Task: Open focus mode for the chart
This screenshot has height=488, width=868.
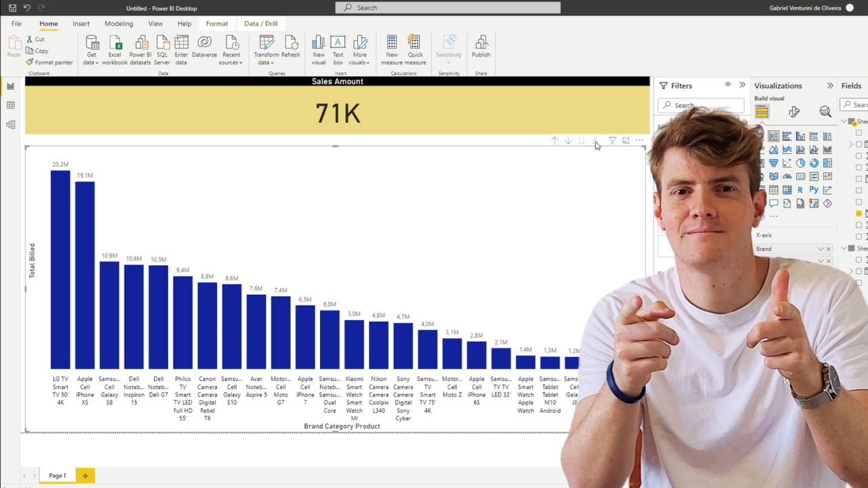Action: 626,140
